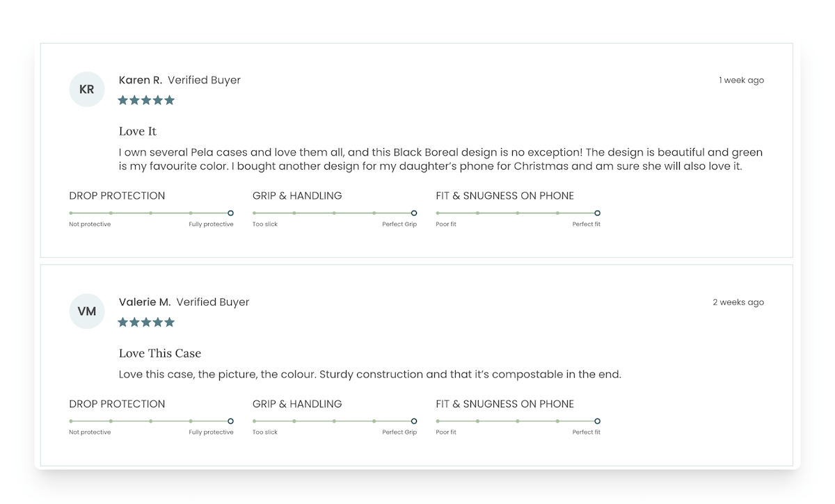This screenshot has width=835, height=504.
Task: Click the 1 week ago timestamp
Action: (x=742, y=80)
